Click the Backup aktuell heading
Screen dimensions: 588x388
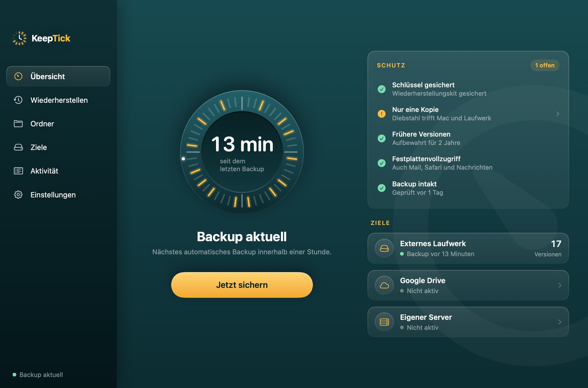point(242,236)
